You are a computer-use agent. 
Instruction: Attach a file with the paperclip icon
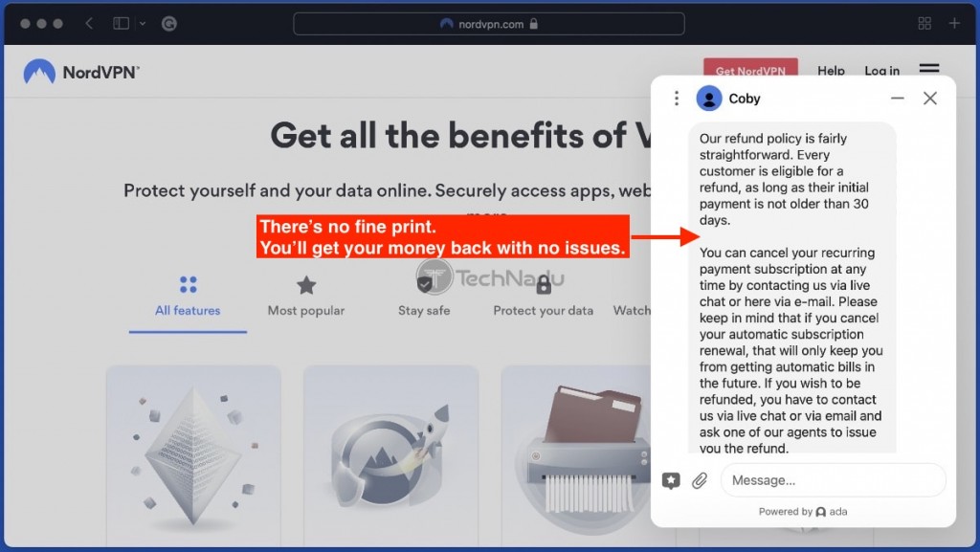pyautogui.click(x=700, y=480)
